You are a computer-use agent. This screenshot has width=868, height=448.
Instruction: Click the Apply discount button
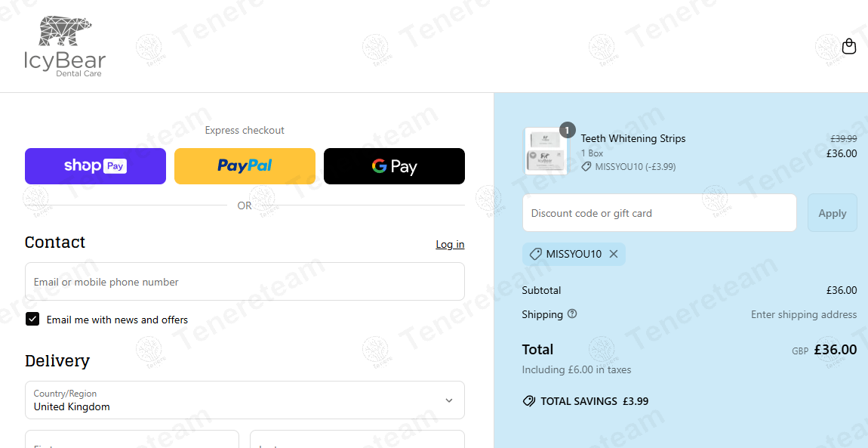point(832,213)
